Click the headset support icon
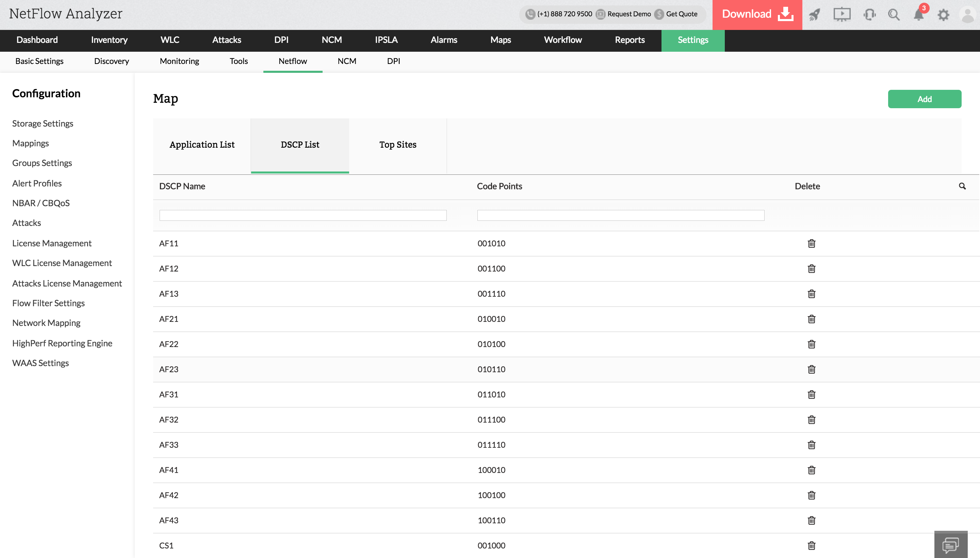The width and height of the screenshot is (980, 558). [869, 15]
